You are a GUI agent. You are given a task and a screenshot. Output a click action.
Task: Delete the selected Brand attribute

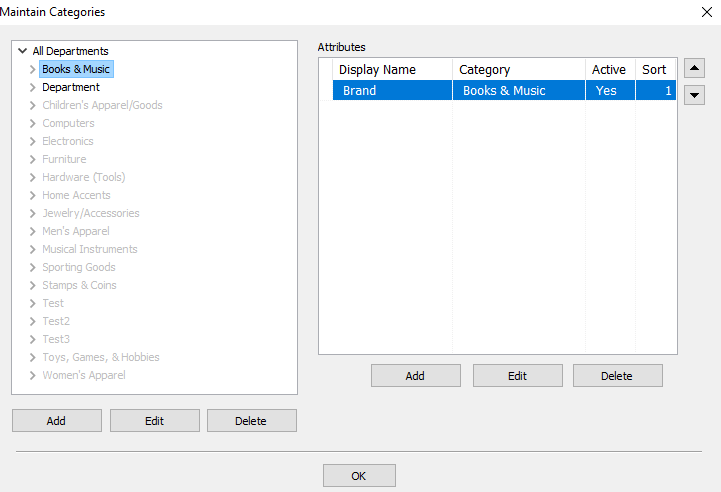coord(618,376)
